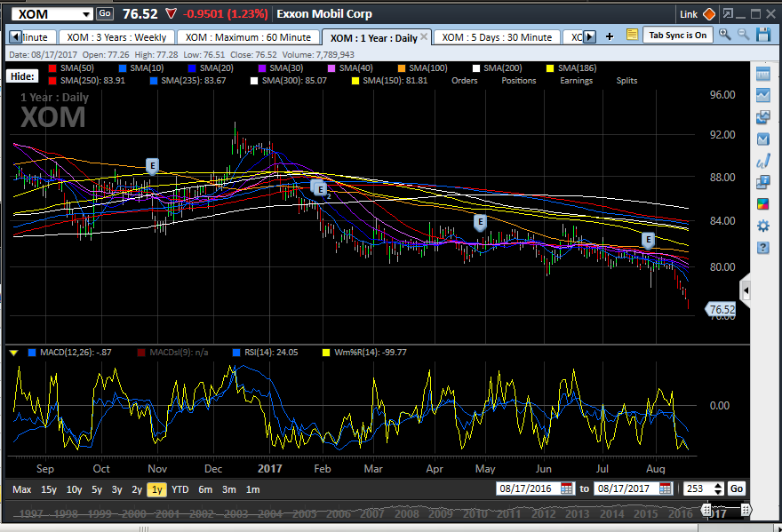Click the Hide legend button
The width and height of the screenshot is (782, 532).
[22, 76]
